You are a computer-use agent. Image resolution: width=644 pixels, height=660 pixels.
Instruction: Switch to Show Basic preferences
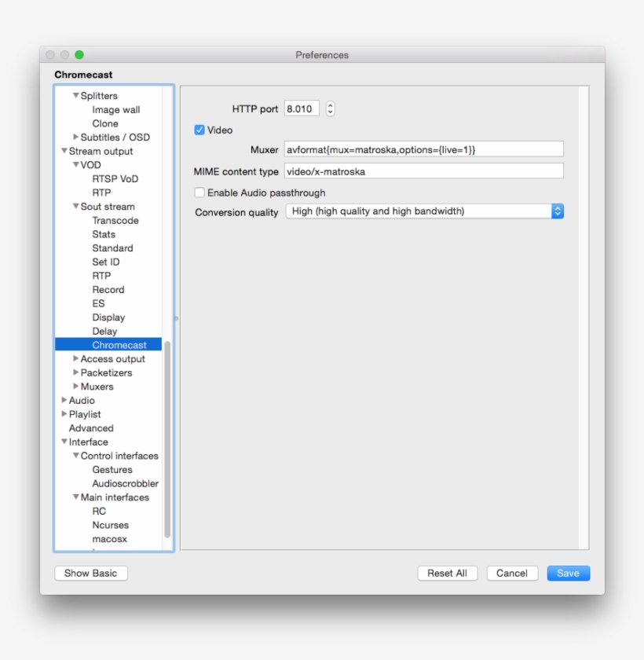click(91, 574)
